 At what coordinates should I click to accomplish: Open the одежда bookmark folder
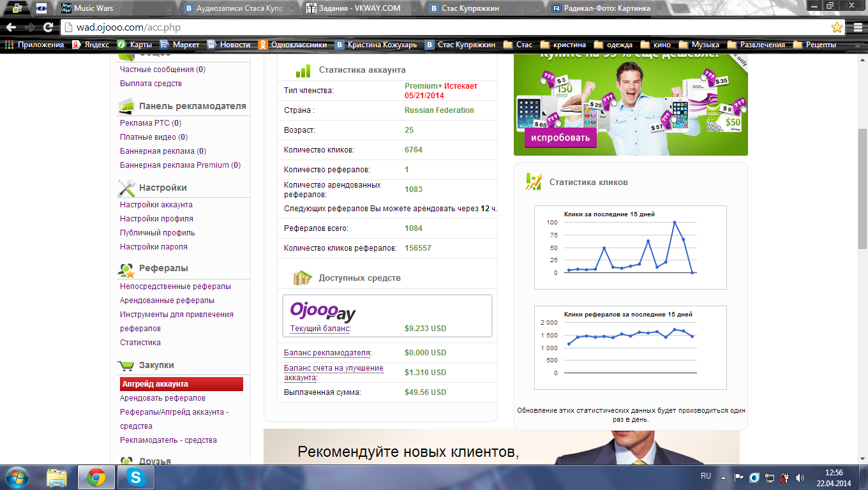tap(613, 45)
